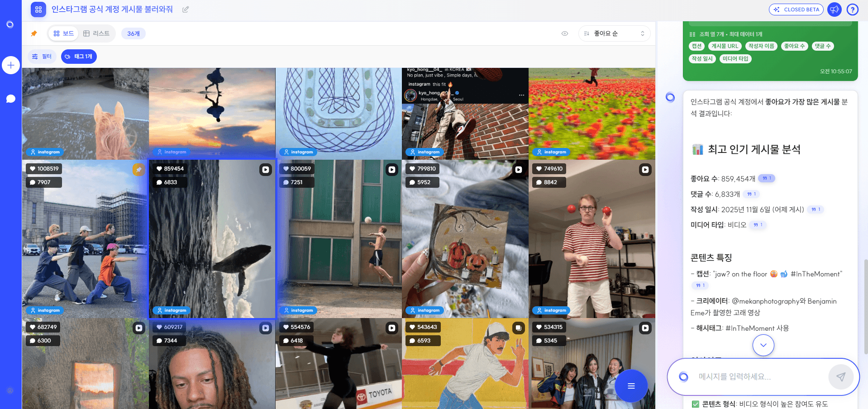The image size is (868, 409).
Task: Click the 게시물 URL column chip
Action: (x=725, y=46)
